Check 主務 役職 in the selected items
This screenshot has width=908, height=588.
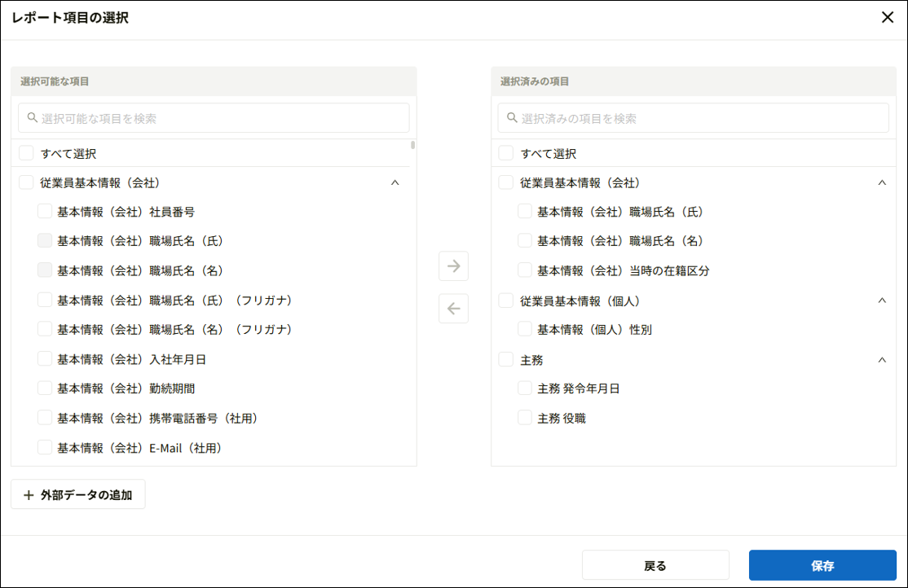[525, 416]
